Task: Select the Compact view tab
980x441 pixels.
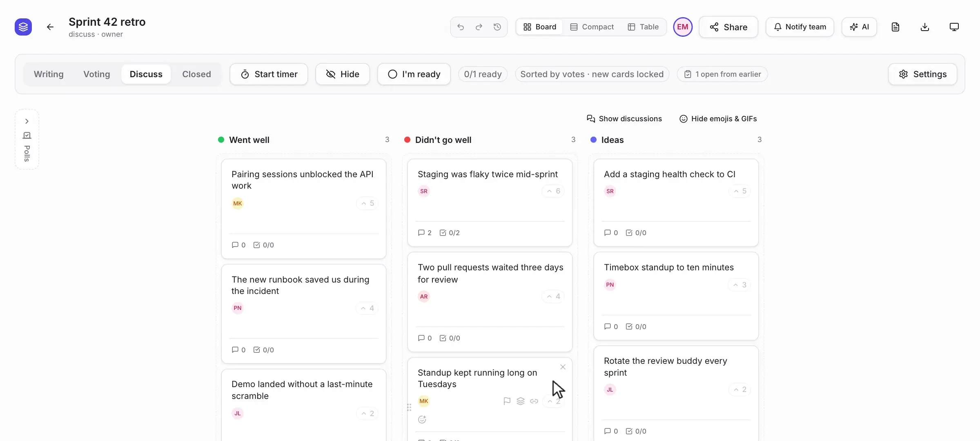Action: point(592,27)
